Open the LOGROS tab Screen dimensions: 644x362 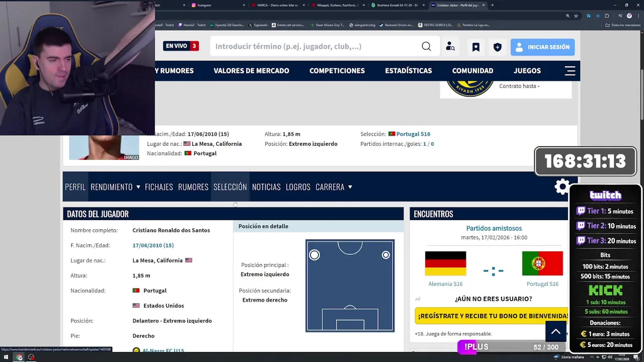298,187
